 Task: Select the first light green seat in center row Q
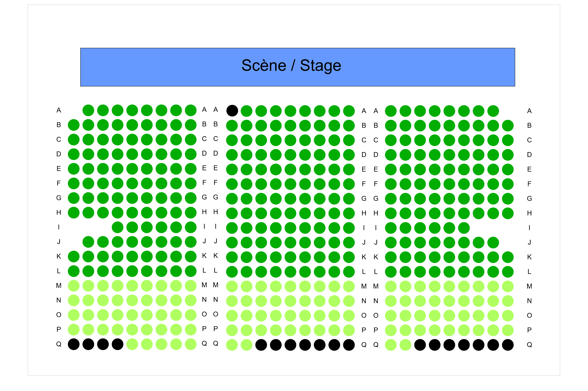(x=232, y=345)
